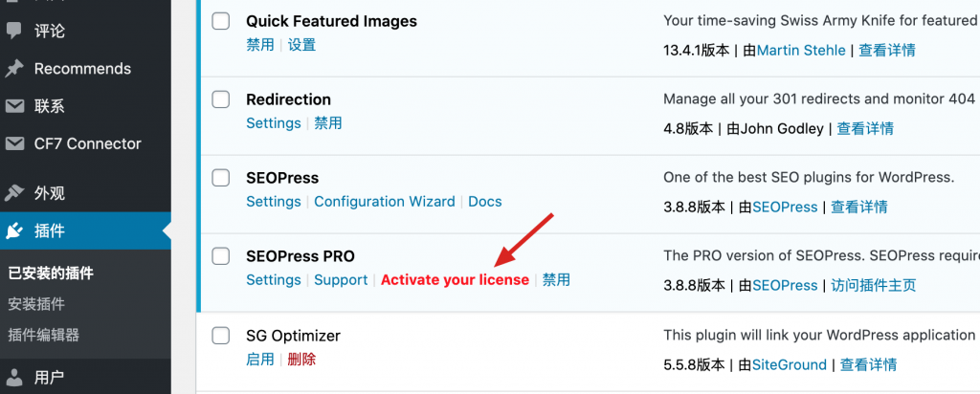Open 安装插件 submenu item
This screenshot has height=394, width=980.
tap(36, 304)
